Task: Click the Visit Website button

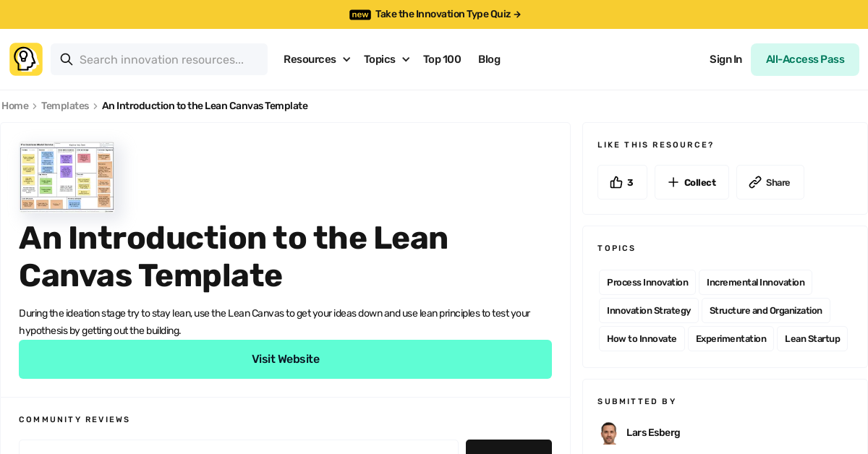Action: [285, 359]
